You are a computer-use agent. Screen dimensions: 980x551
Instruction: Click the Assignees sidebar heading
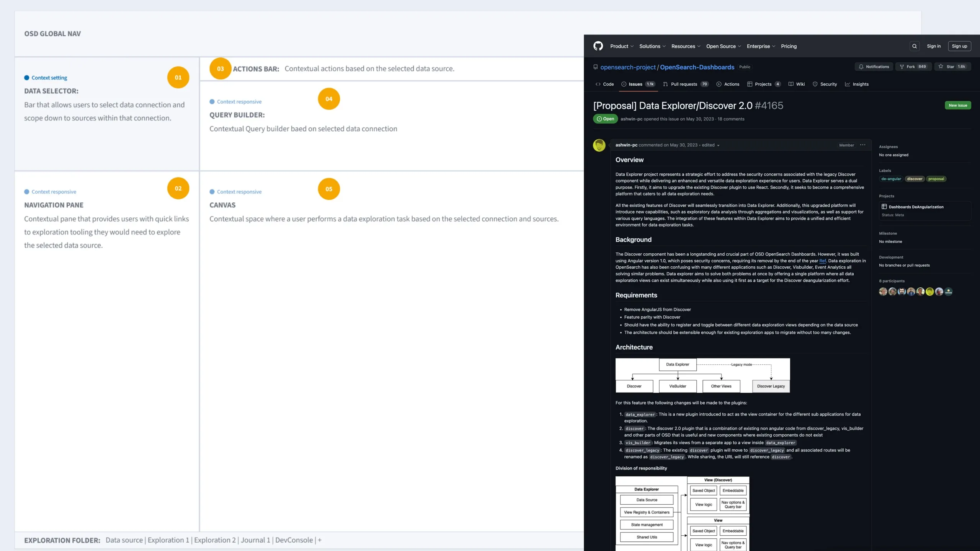(x=888, y=147)
